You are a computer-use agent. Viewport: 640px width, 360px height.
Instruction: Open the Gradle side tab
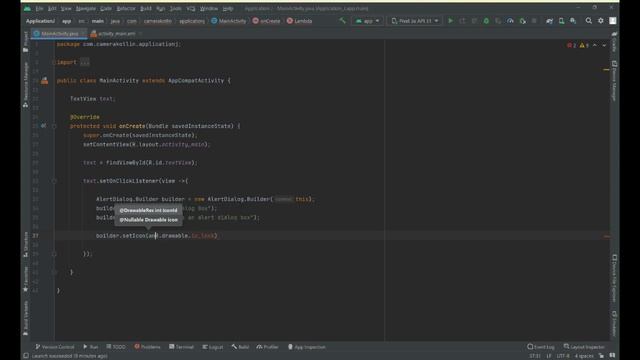pos(614,42)
